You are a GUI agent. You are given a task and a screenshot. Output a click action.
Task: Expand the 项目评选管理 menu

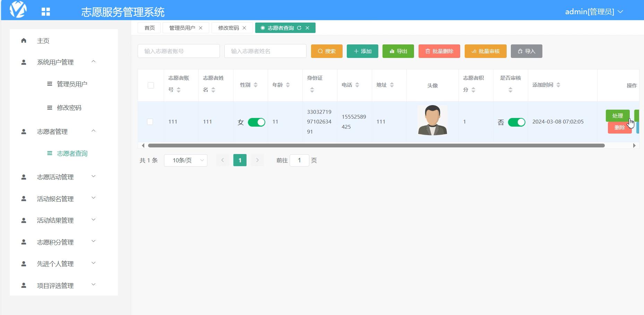(93, 285)
